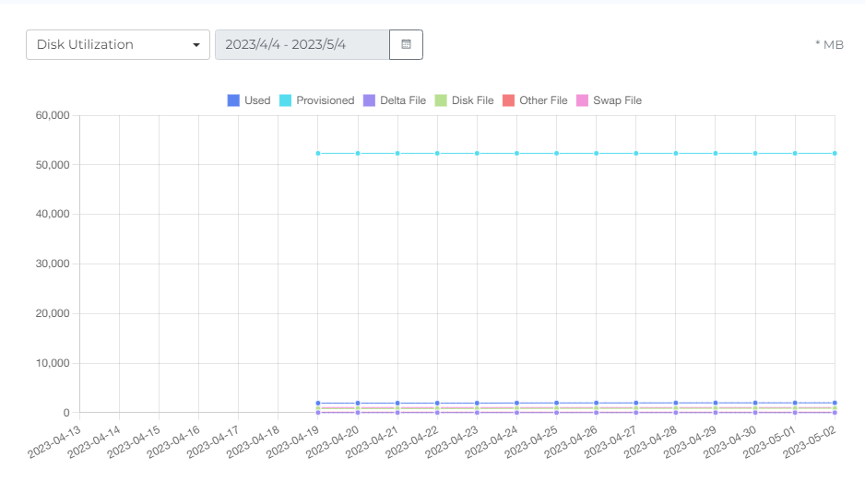Toggle the Used series in legend
The width and height of the screenshot is (865, 504).
248,100
